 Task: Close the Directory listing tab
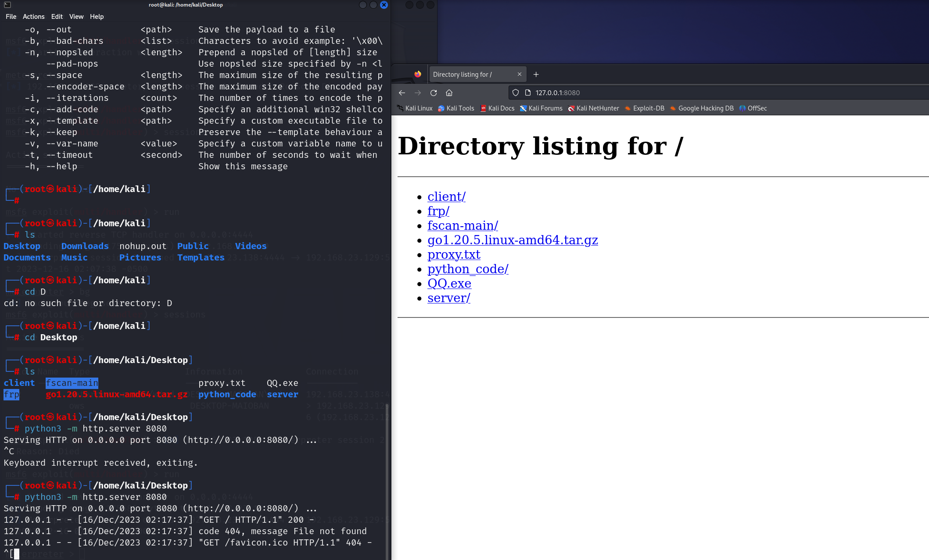(520, 74)
